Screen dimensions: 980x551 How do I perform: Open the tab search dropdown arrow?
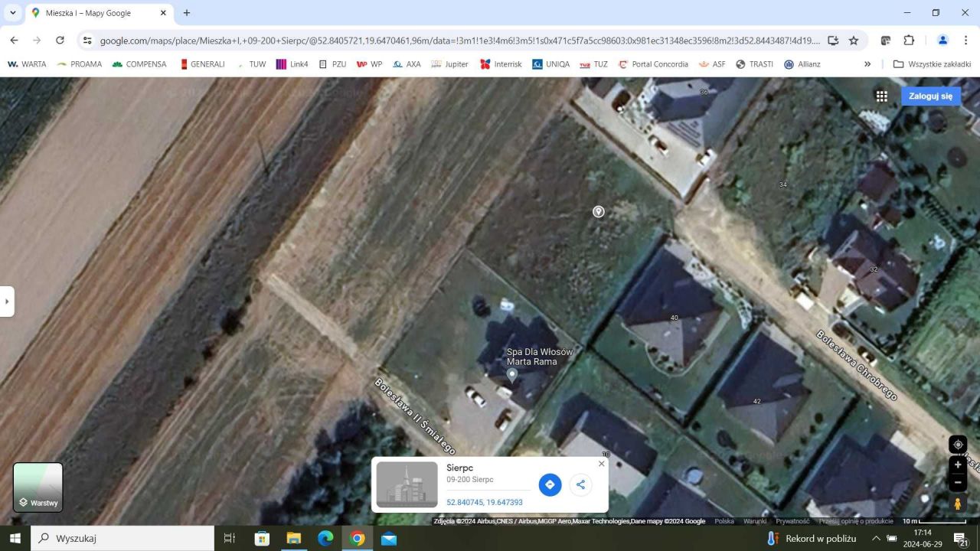pyautogui.click(x=12, y=13)
